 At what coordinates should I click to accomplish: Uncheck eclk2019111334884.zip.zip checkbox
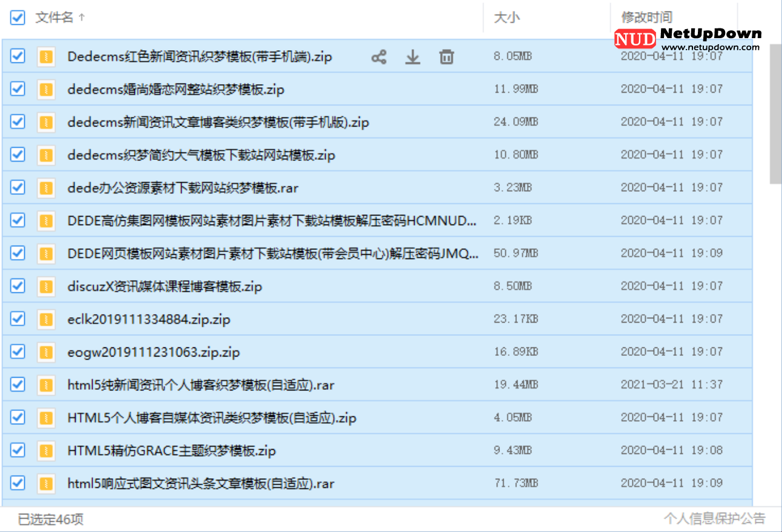pos(18,318)
